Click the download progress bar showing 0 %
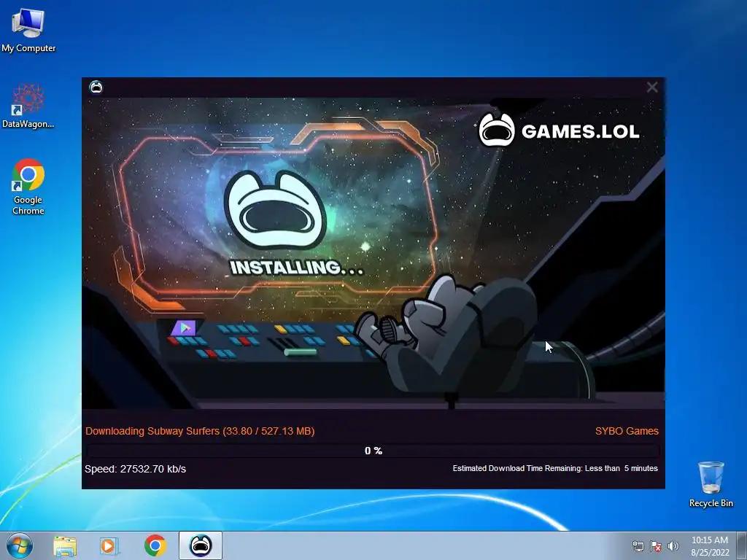 click(x=373, y=451)
